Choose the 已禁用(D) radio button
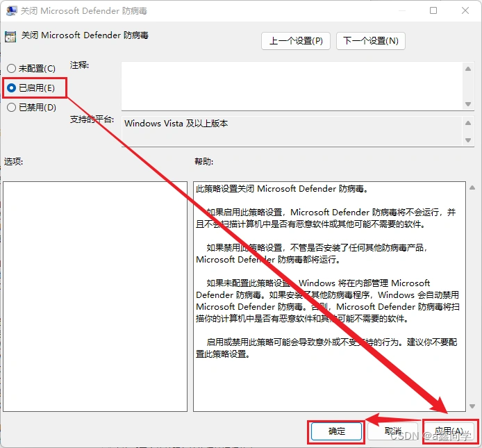The height and width of the screenshot is (448, 482). coord(11,108)
